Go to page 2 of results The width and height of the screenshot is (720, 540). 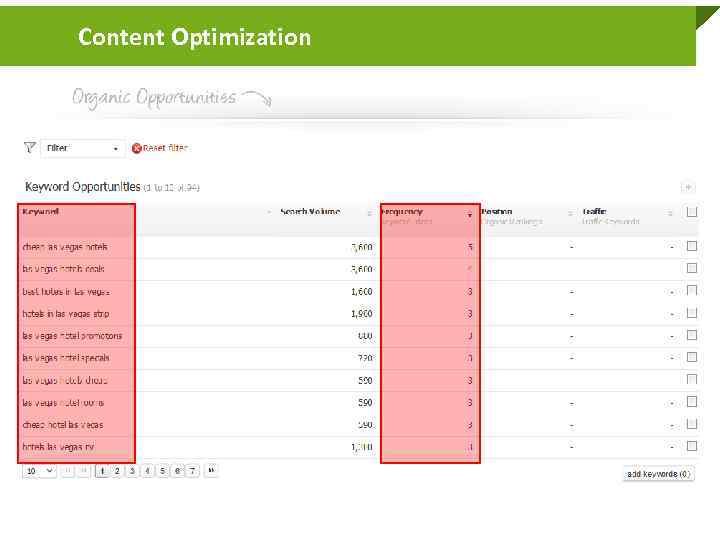coord(117,471)
